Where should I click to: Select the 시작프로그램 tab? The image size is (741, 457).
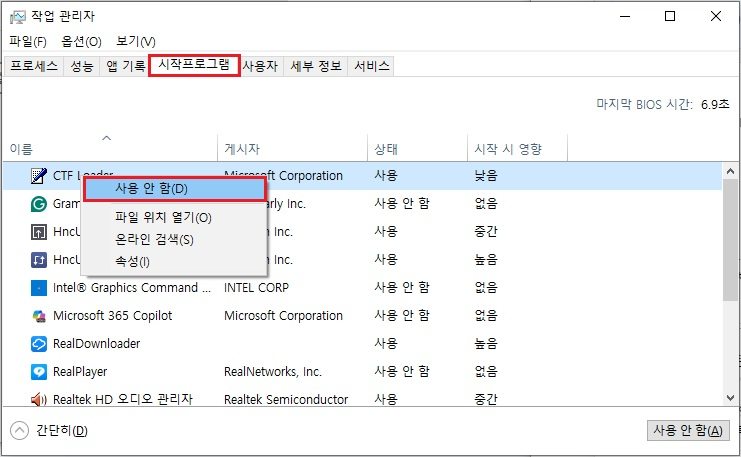pyautogui.click(x=194, y=65)
